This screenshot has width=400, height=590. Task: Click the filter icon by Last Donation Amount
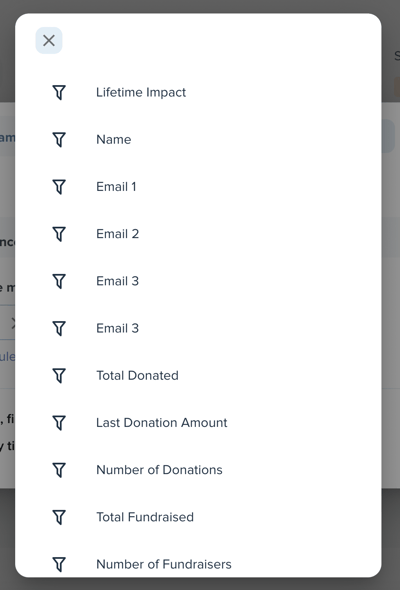(59, 423)
